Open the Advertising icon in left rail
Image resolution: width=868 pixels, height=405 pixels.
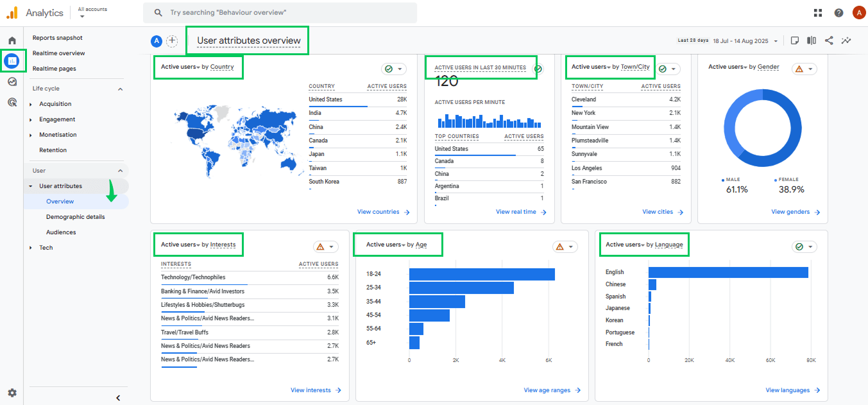(12, 101)
